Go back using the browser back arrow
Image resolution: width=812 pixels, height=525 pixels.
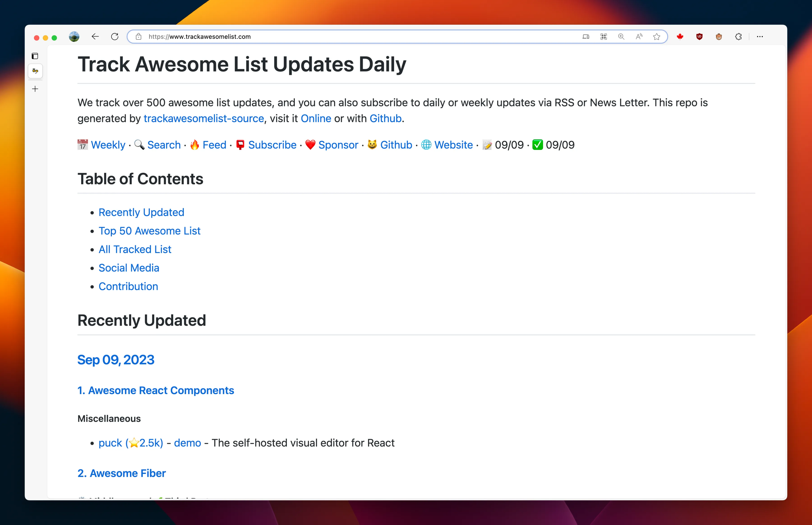(x=95, y=37)
